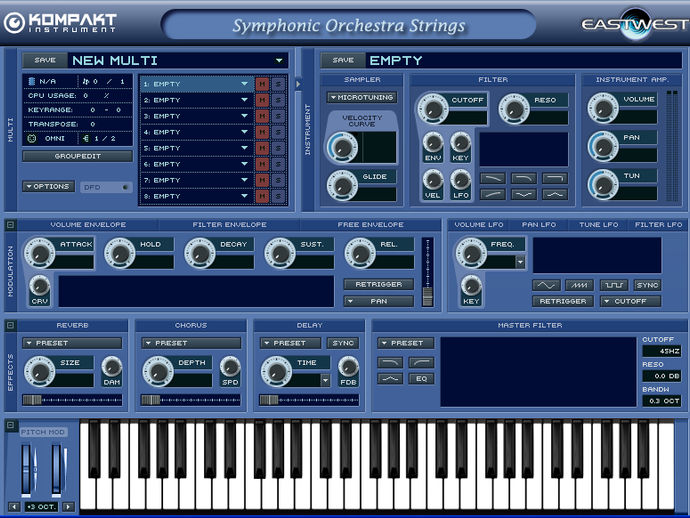Click the Master Filter Cutoff value field

point(661,351)
